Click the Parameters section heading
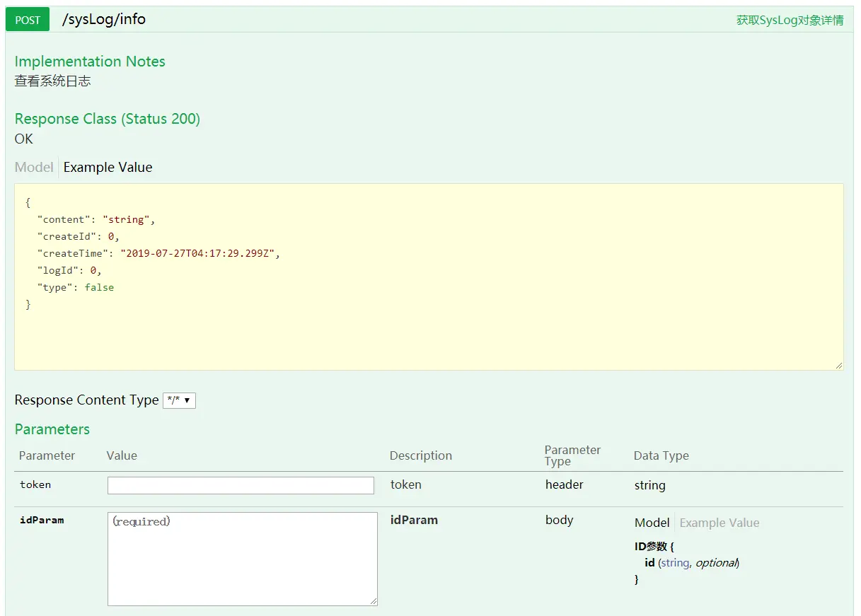 coord(52,429)
